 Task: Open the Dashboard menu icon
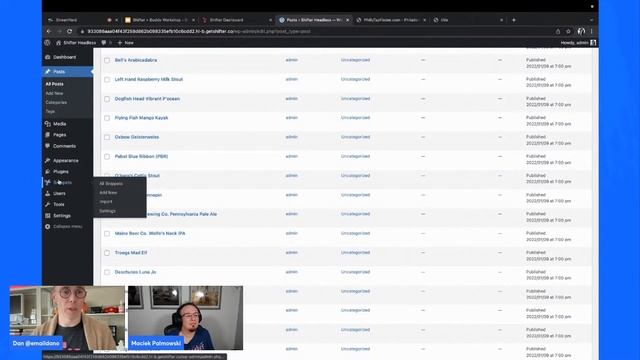[48, 57]
